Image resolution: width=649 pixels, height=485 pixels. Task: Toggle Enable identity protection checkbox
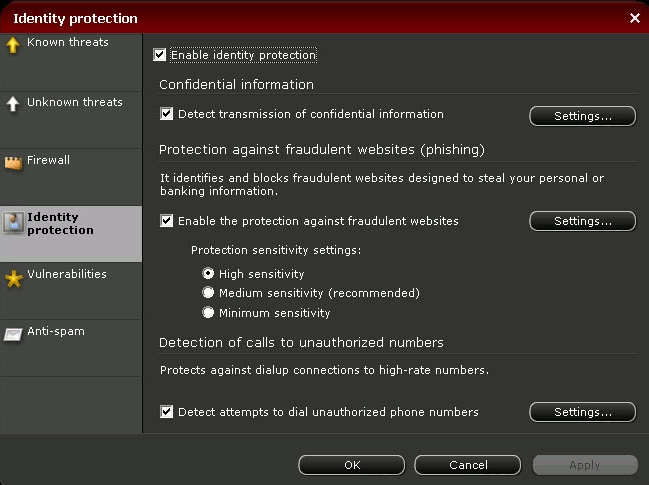[x=159, y=55]
